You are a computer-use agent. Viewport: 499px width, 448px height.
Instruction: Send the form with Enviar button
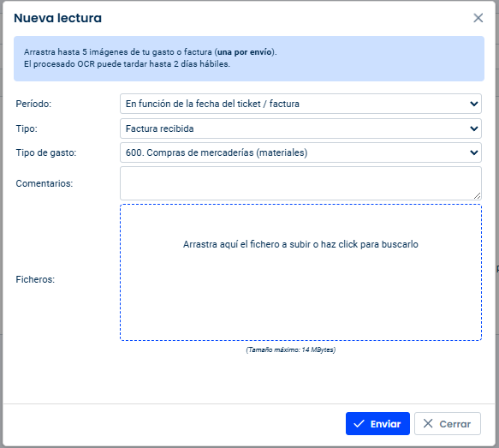pos(377,423)
